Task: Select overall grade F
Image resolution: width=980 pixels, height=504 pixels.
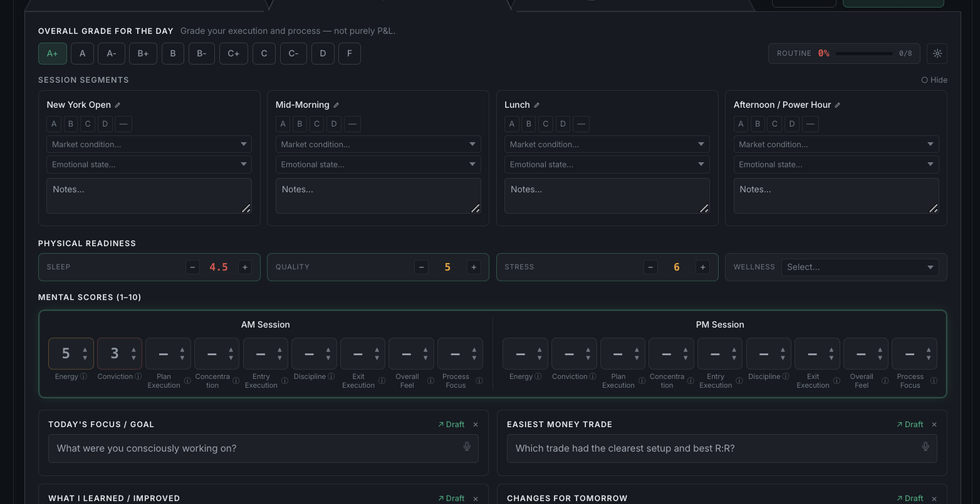Action: coord(350,54)
